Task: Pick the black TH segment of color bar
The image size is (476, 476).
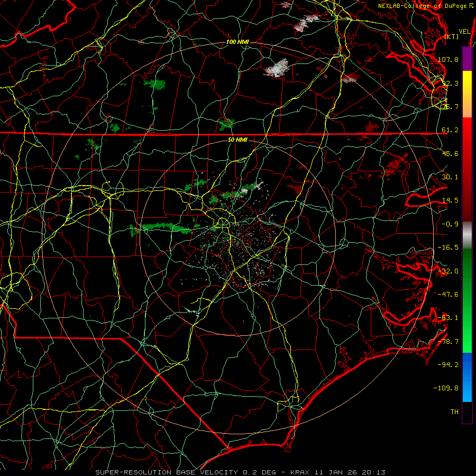Action: 467,412
